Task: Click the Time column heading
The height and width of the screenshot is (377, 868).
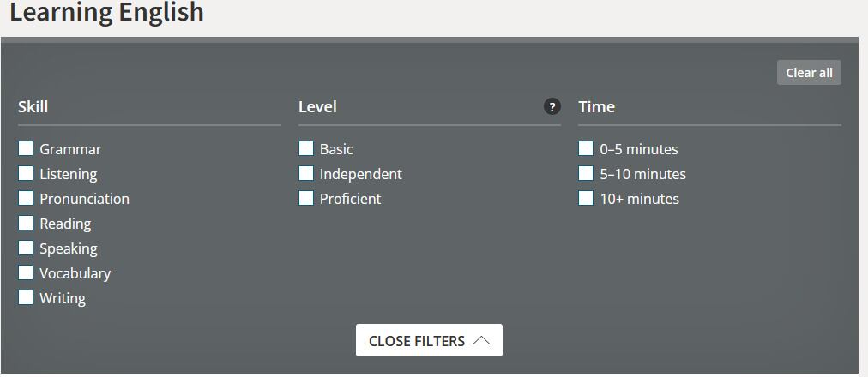Action: [x=596, y=107]
